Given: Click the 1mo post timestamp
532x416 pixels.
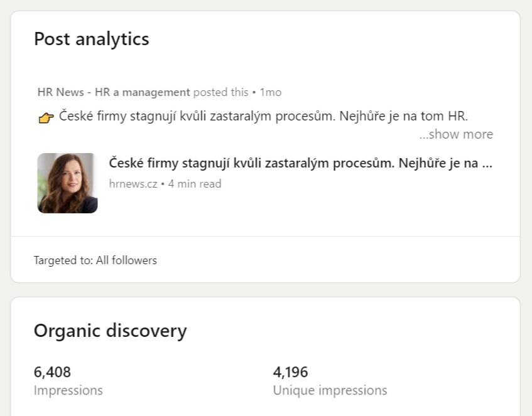Looking at the screenshot, I should (x=271, y=92).
